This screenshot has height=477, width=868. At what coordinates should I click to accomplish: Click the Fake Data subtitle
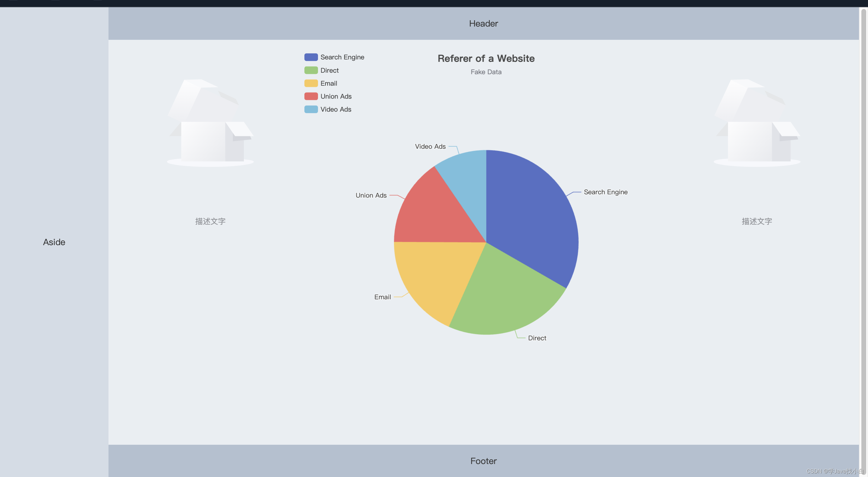(486, 72)
